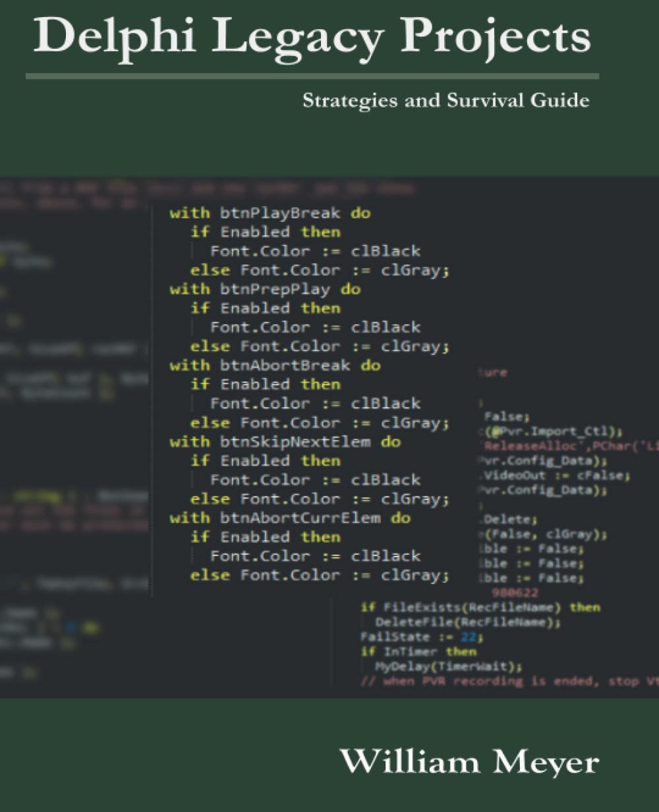Image resolution: width=659 pixels, height=812 pixels.
Task: Click the "if FileExists(RecFileName) then" line
Action: coord(480,607)
